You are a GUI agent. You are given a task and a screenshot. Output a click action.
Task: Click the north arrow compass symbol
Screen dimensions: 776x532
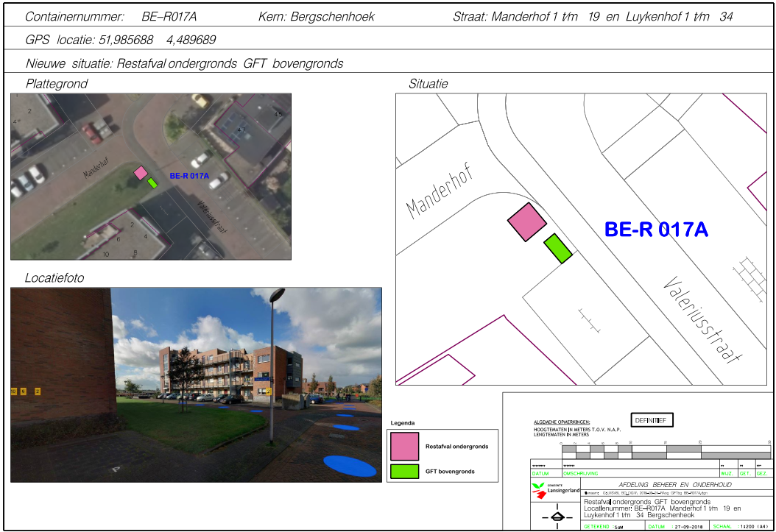[557, 517]
